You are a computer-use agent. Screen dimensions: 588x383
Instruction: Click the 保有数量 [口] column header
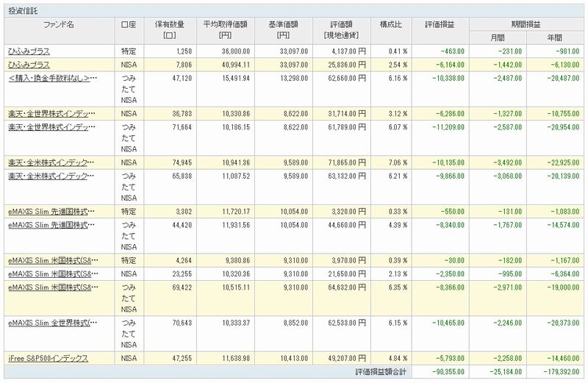(170, 30)
